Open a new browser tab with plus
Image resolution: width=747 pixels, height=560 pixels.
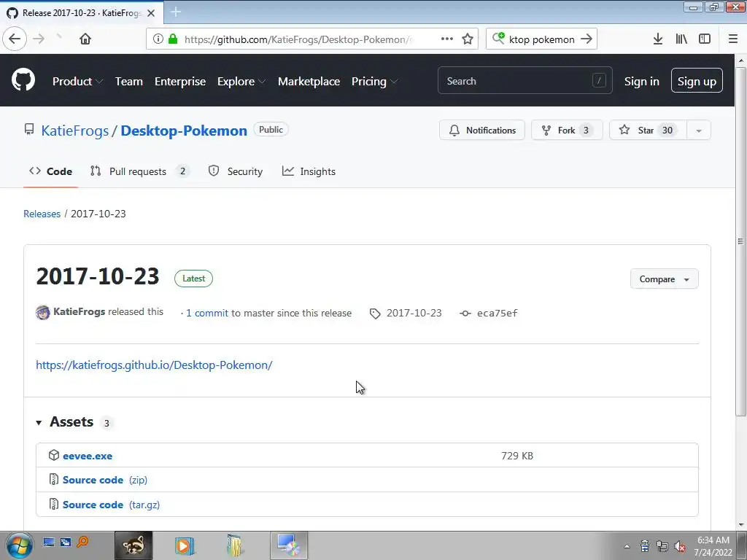click(x=176, y=12)
